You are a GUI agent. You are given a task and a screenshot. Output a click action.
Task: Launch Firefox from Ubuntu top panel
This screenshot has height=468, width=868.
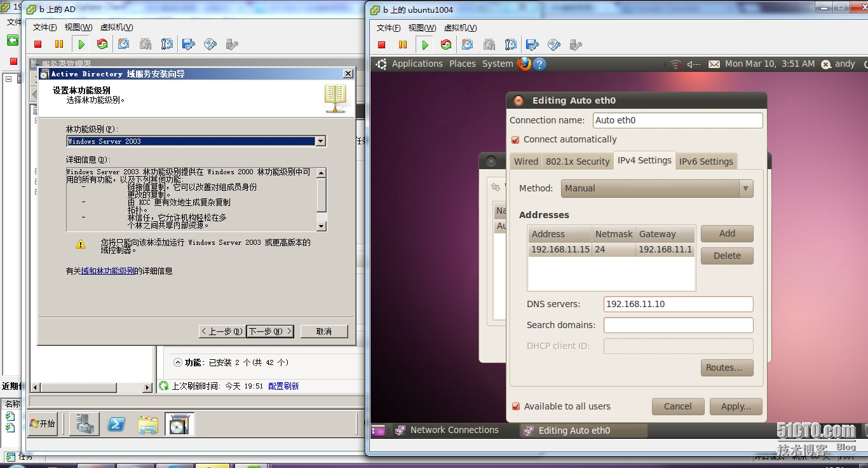(x=524, y=64)
